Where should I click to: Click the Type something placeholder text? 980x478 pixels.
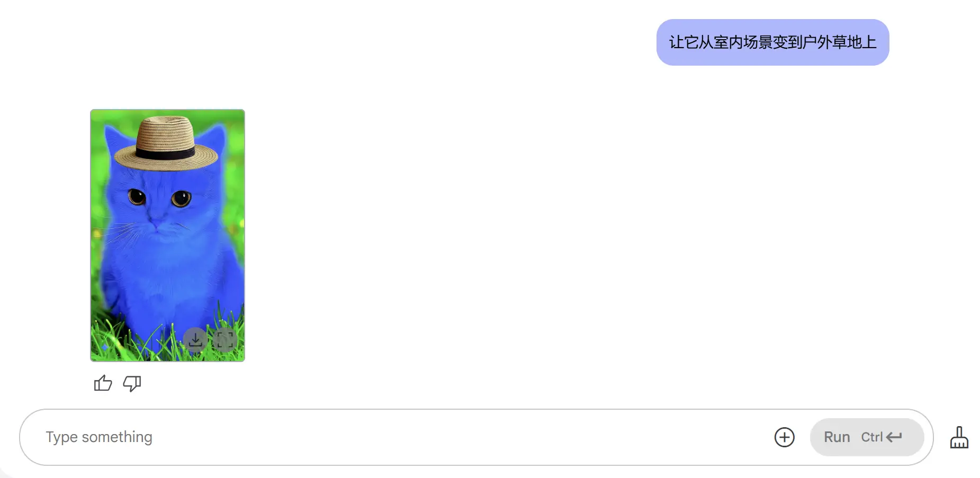click(x=99, y=437)
